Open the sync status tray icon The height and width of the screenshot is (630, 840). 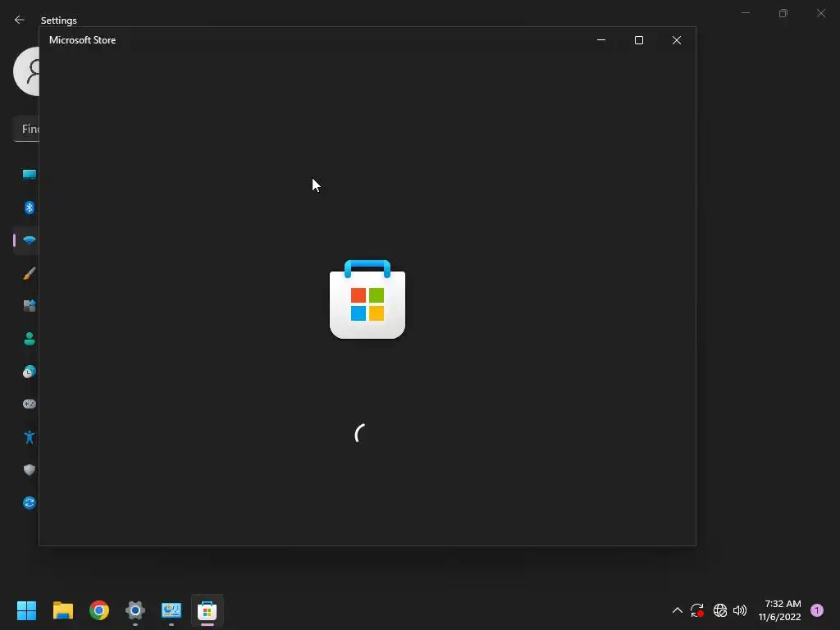tap(697, 610)
